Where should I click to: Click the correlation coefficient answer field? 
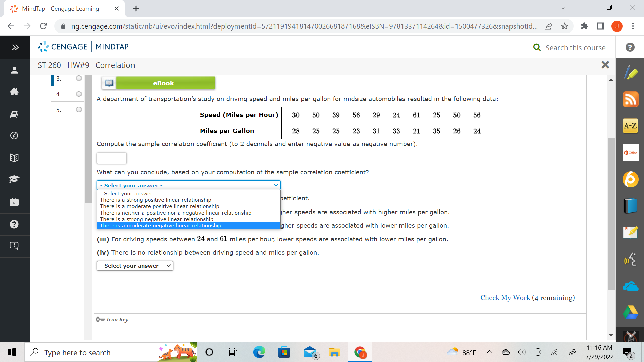111,158
